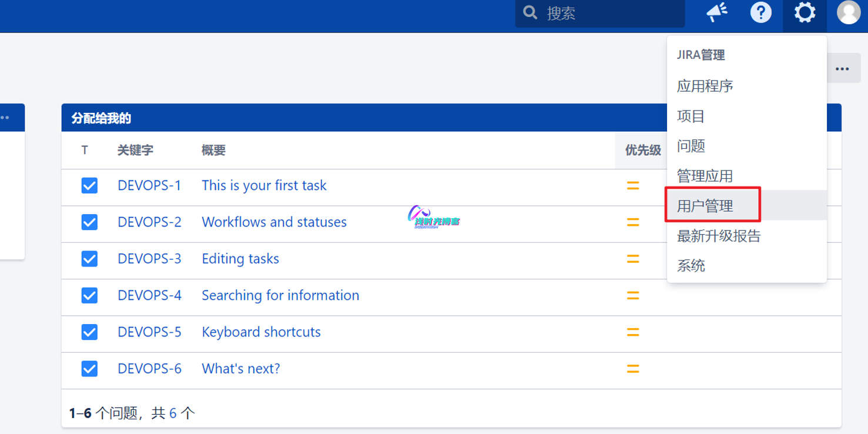This screenshot has width=868, height=434.
Task: Click task type icon for DEVOPS-1
Action: pos(89,186)
